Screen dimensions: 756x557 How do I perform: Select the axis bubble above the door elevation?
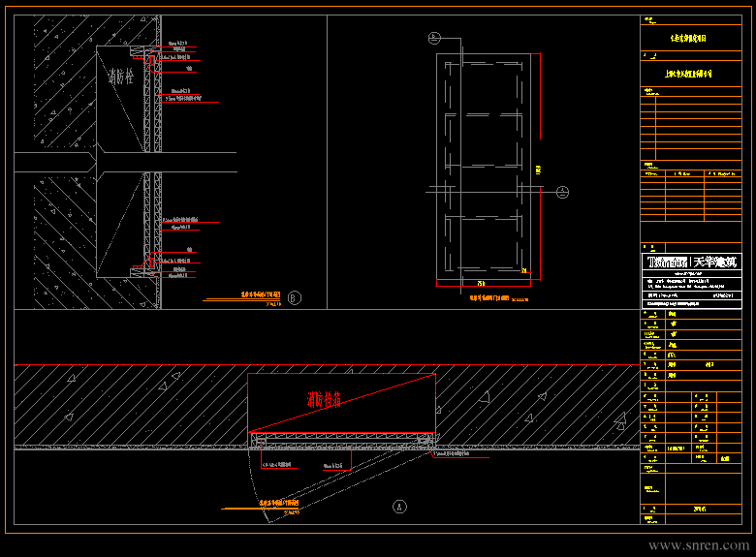tap(434, 38)
